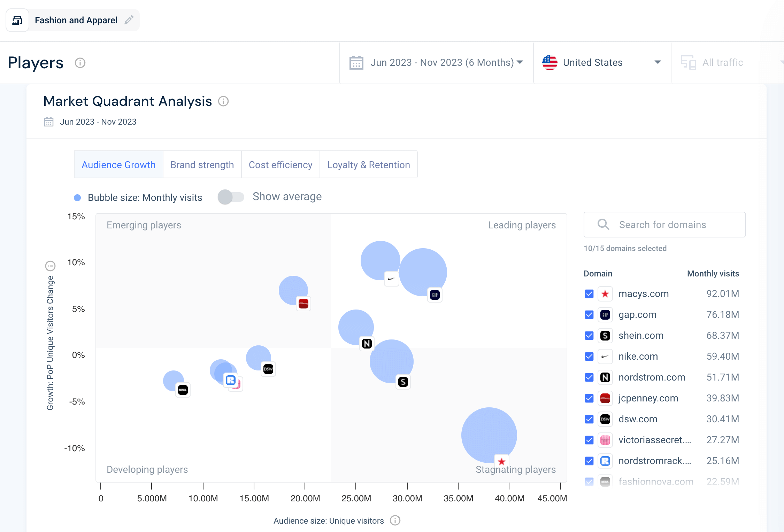The width and height of the screenshot is (784, 532).
Task: Click the Macy's star logo bubble on chart
Action: 502,462
